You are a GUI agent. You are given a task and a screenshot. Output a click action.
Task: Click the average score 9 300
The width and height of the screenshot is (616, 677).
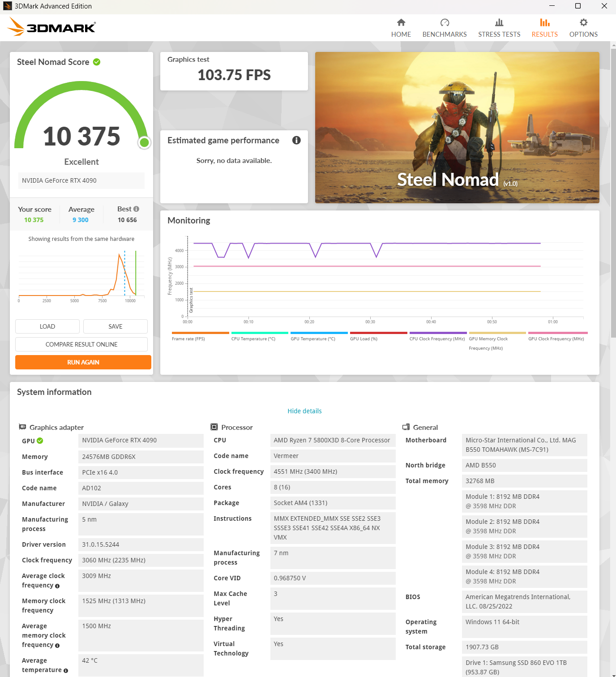[81, 220]
